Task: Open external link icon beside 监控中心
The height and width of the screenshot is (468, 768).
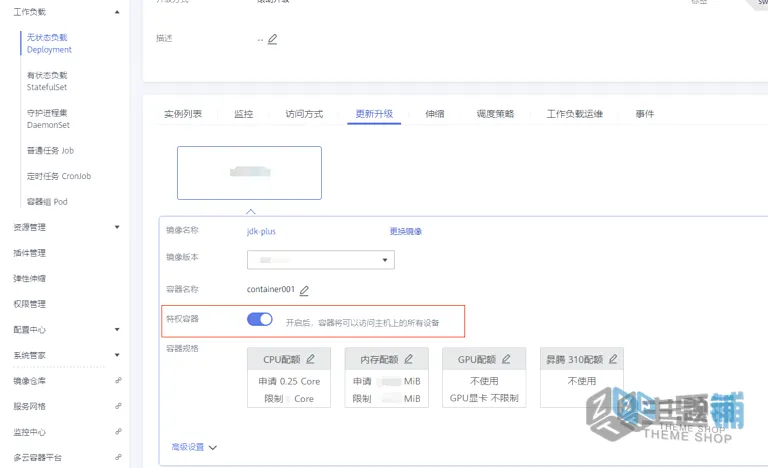Action: tap(118, 431)
